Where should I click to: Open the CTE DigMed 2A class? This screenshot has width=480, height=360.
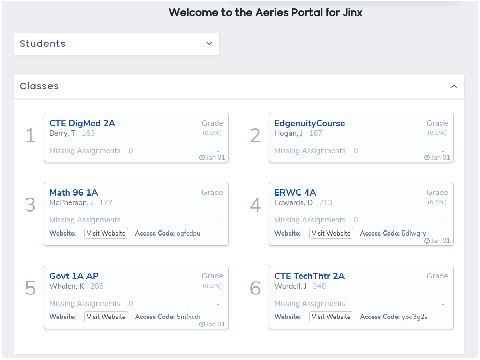[x=82, y=123]
